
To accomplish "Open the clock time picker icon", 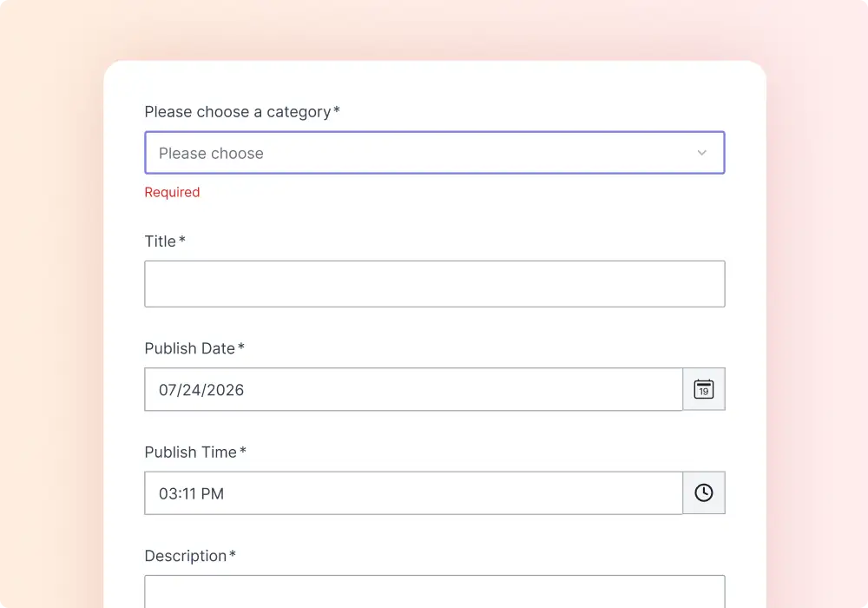I will 704,492.
